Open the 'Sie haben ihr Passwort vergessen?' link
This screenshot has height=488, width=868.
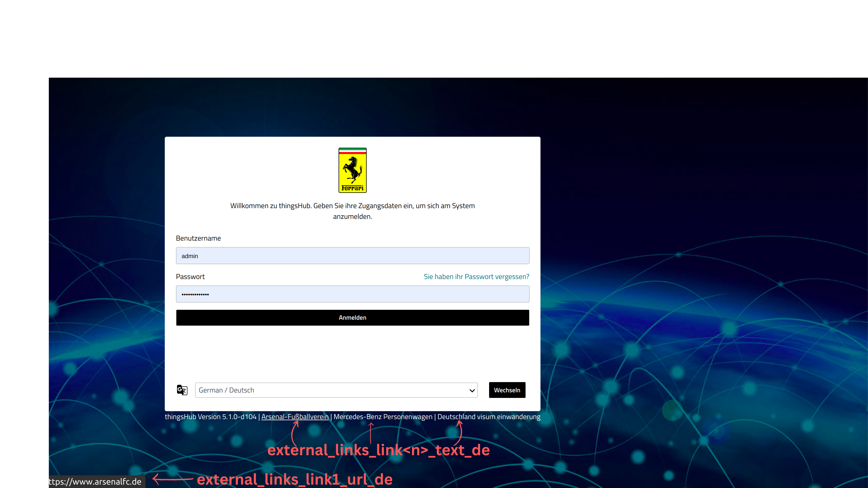476,276
